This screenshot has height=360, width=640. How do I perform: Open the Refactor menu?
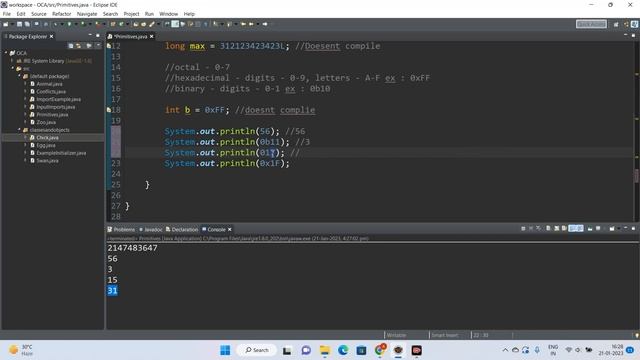[62, 14]
